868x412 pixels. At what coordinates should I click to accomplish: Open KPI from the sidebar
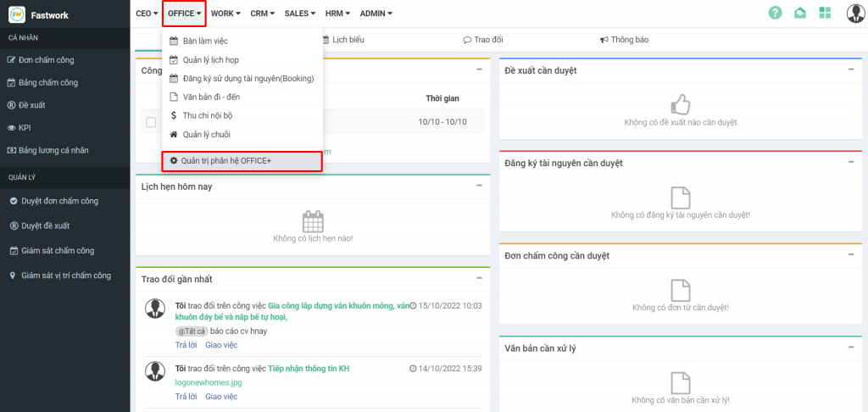25,128
